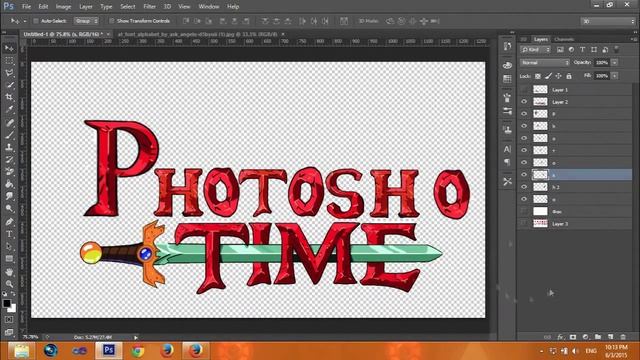
Task: Select the Pen tool
Action: [x=9, y=222]
